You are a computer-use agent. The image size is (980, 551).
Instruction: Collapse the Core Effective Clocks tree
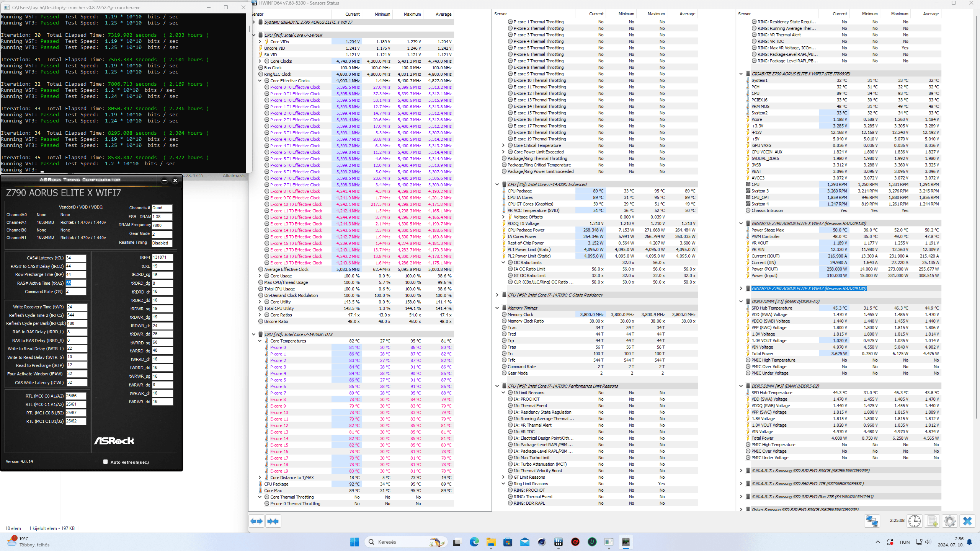260,81
